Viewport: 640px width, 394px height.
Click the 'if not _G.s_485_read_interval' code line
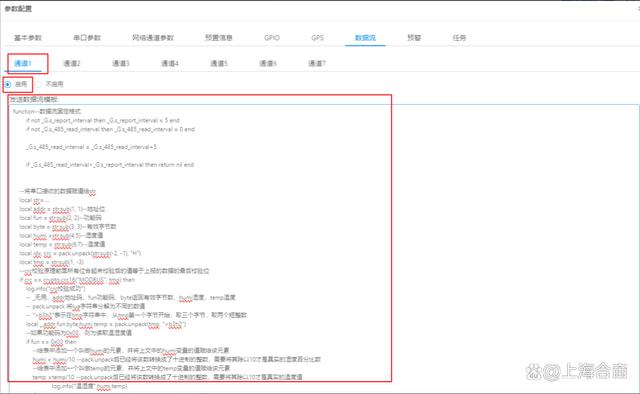pyautogui.click(x=110, y=129)
